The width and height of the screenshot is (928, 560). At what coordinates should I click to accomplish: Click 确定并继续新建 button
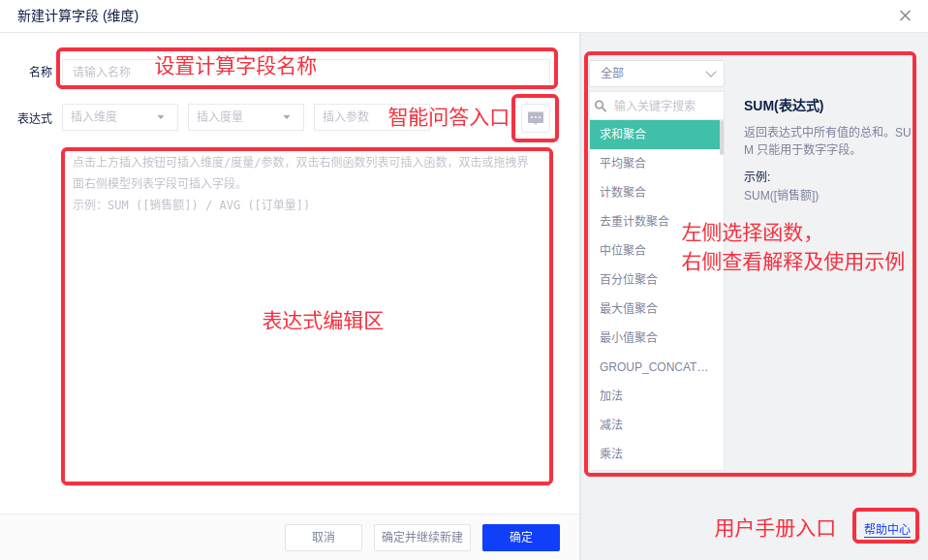click(422, 538)
